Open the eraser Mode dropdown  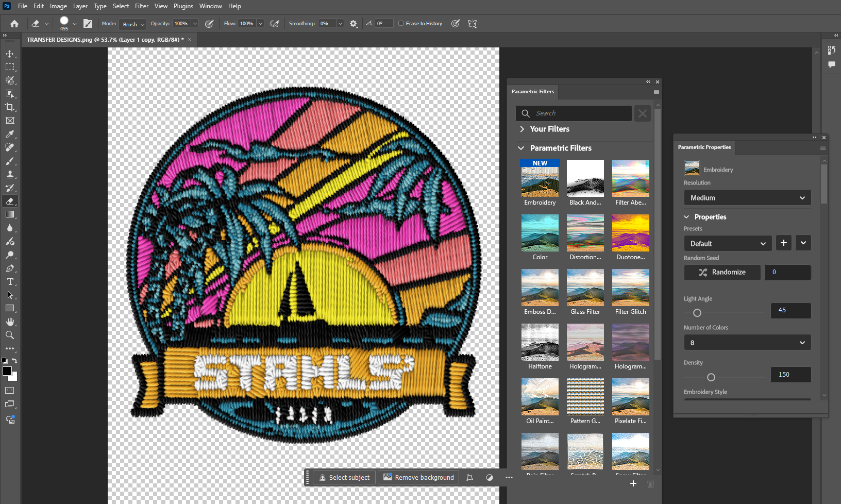point(133,24)
